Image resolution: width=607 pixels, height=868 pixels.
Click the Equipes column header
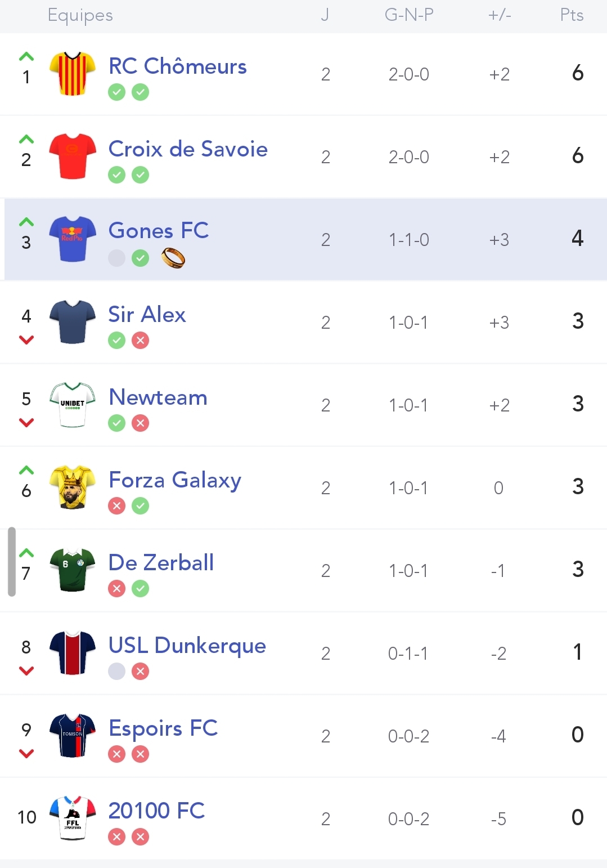80,15
